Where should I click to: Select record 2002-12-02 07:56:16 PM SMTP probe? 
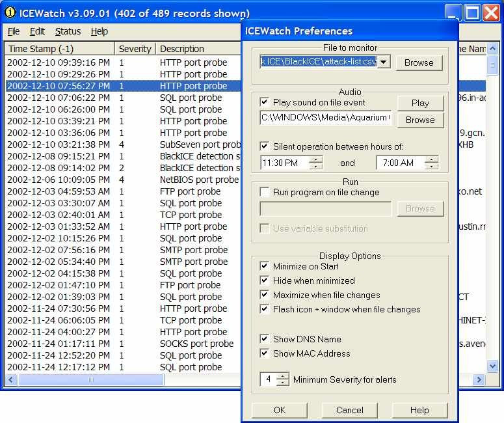(123, 250)
